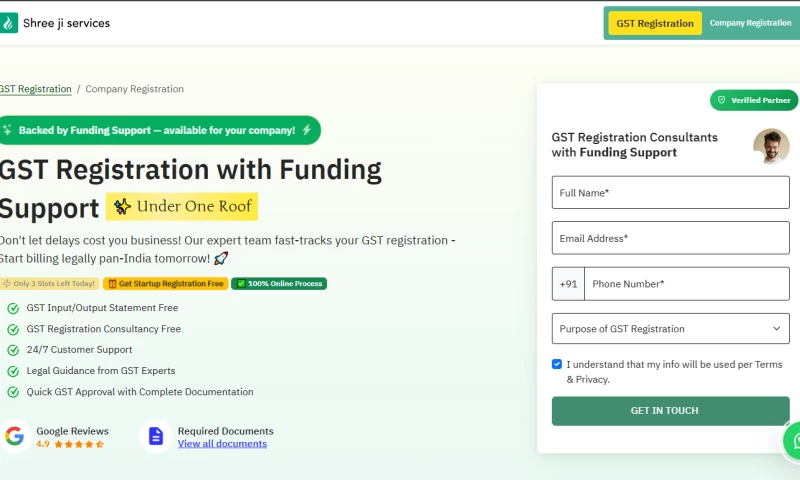
Task: Click the Phone Number input field
Action: 686,284
